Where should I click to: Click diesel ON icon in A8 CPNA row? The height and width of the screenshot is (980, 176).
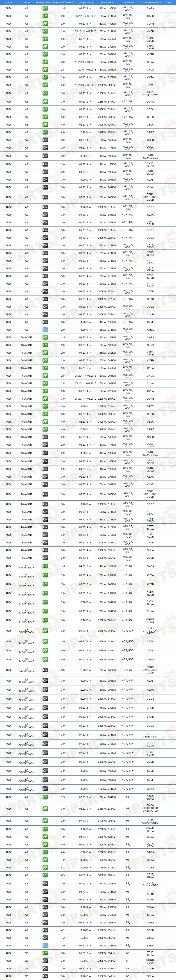pos(45,907)
